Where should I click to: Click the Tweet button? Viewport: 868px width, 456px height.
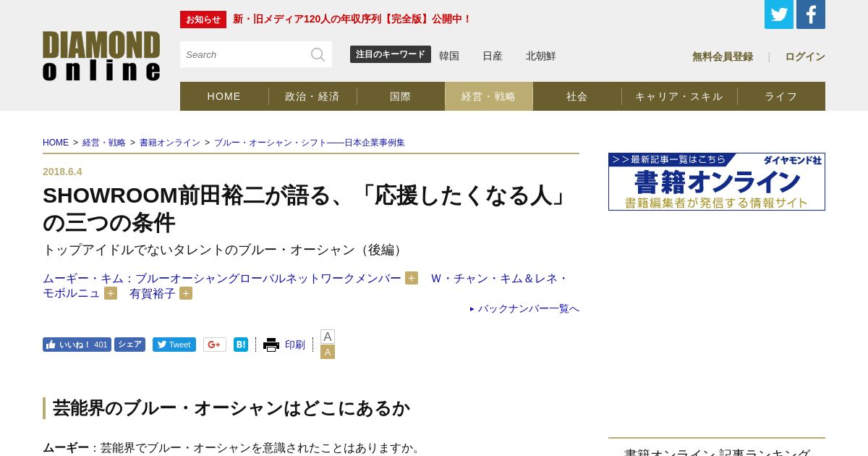174,345
